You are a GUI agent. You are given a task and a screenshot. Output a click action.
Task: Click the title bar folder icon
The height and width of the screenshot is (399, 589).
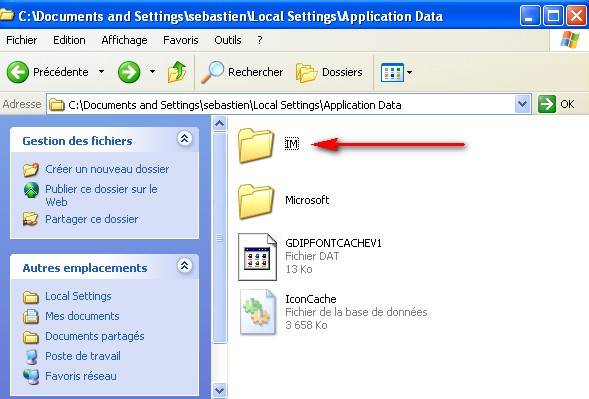(x=6, y=16)
